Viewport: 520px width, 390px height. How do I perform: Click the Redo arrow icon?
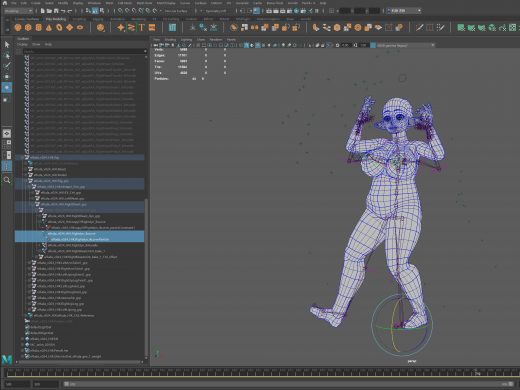point(70,11)
